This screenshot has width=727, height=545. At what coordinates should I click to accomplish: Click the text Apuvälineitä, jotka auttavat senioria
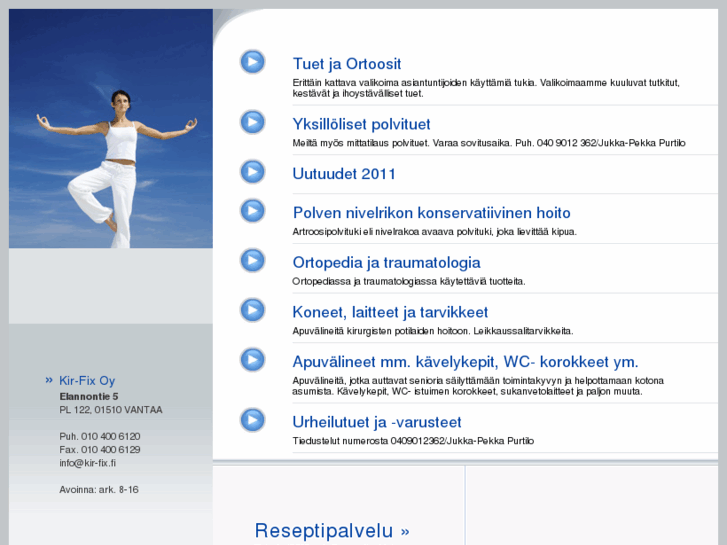tap(478, 386)
